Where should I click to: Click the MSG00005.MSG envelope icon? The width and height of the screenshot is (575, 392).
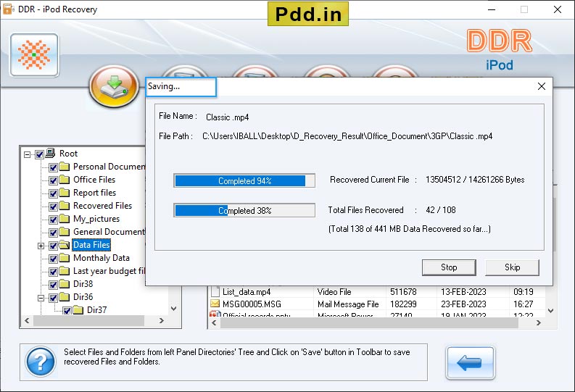tap(215, 304)
